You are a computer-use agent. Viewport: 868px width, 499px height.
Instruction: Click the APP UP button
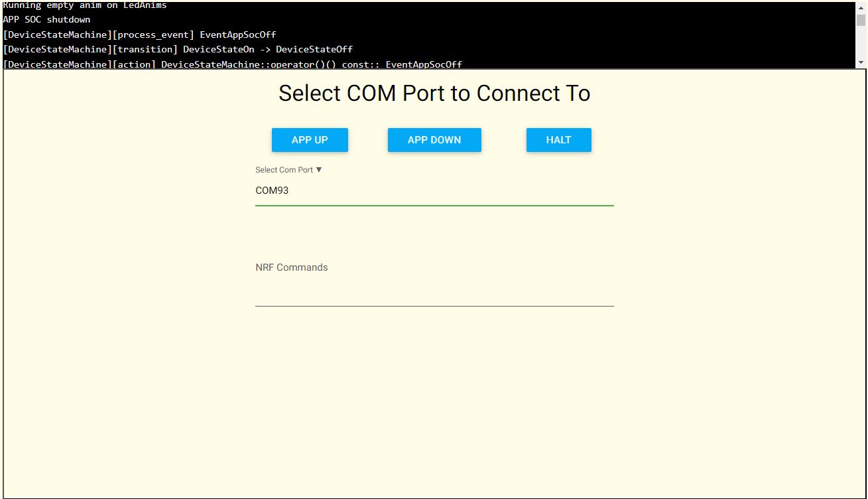[310, 140]
